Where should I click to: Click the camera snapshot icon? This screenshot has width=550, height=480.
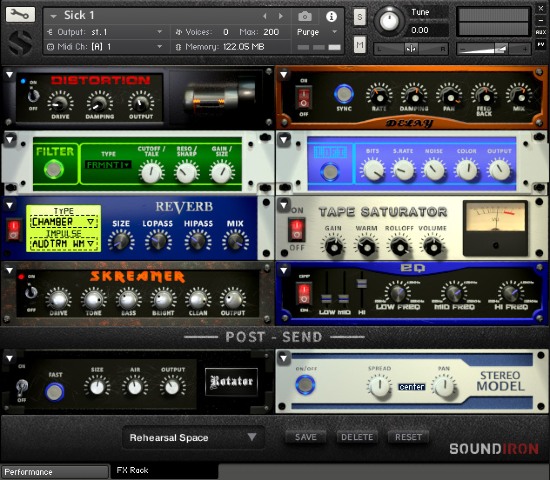(x=304, y=16)
